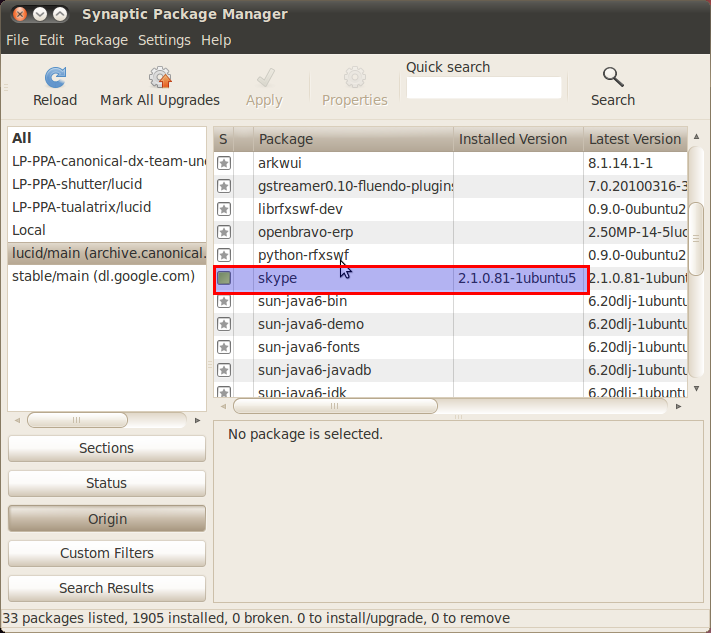Sort by the Package column header
Screen dimensions: 711x633
352,139
